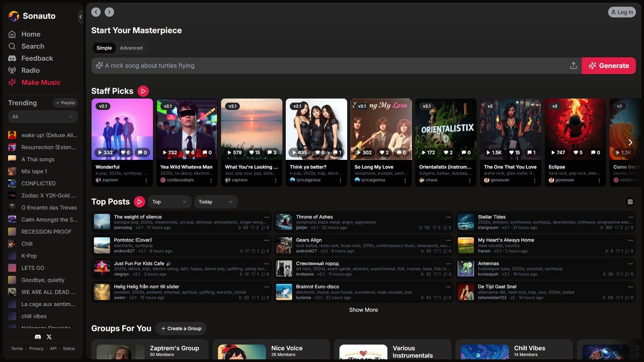The width and height of the screenshot is (644, 362).
Task: Open the 'Nice Voice' group card
Action: pyautogui.click(x=271, y=350)
